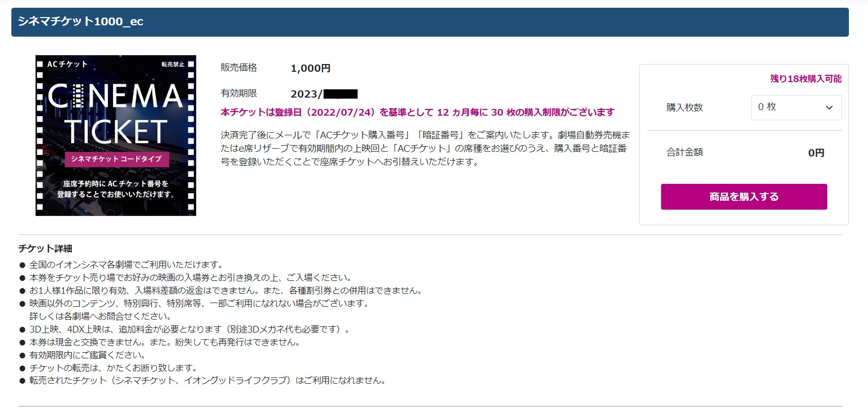Click the 2023/ expiry date value
The width and height of the screenshot is (868, 410).
click(324, 94)
